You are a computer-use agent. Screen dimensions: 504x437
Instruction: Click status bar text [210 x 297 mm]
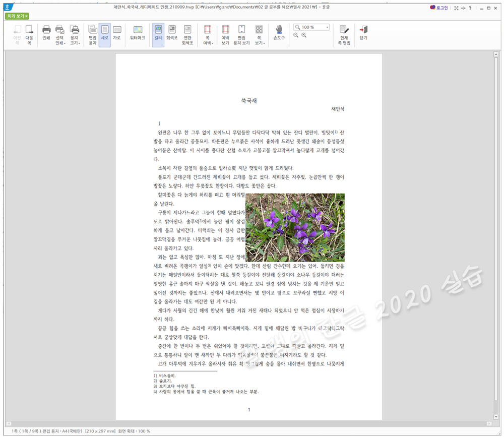pyautogui.click(x=100, y=431)
